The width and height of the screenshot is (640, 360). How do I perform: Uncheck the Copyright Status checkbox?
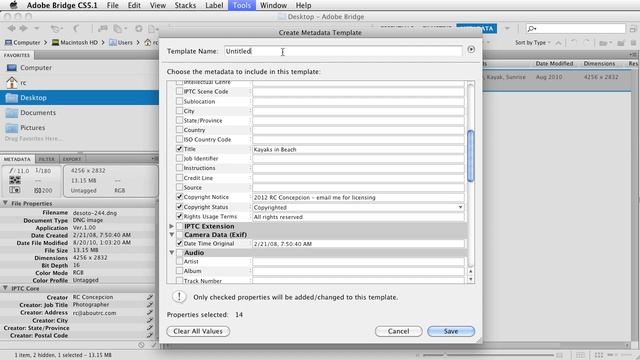coord(179,207)
